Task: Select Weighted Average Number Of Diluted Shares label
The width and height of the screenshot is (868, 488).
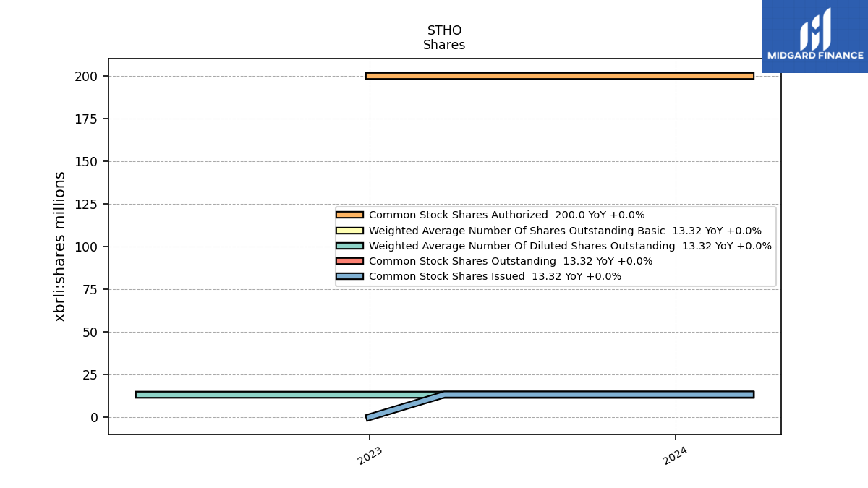Action: tap(570, 246)
